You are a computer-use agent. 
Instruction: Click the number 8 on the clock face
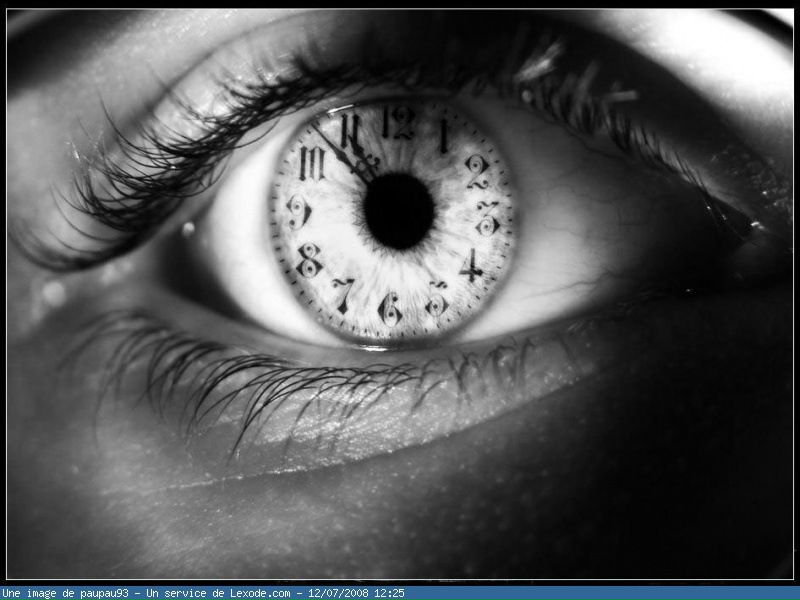309,260
